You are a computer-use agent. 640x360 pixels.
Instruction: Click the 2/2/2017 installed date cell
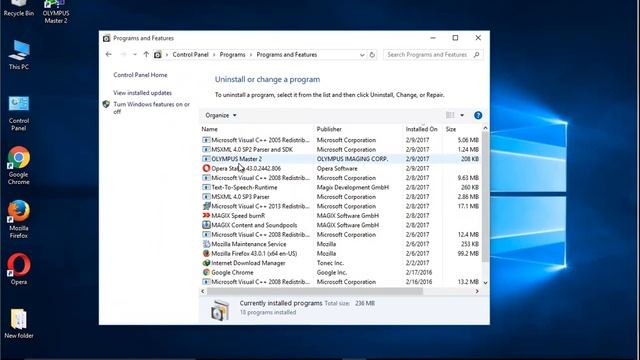click(417, 263)
